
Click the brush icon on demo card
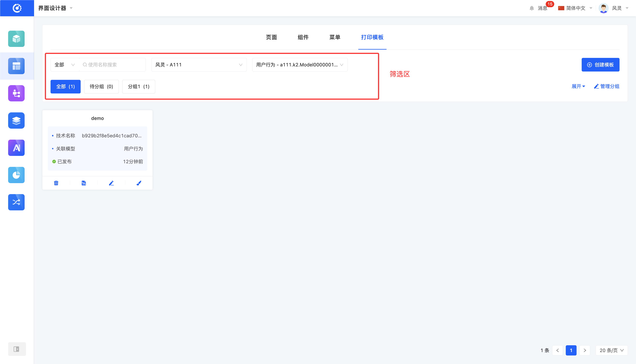(139, 183)
